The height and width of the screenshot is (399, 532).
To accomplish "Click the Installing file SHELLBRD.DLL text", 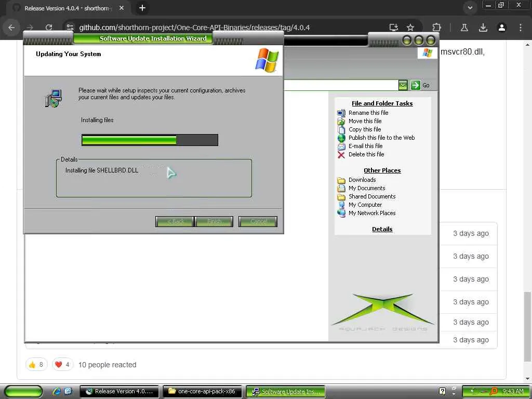I will 102,170.
